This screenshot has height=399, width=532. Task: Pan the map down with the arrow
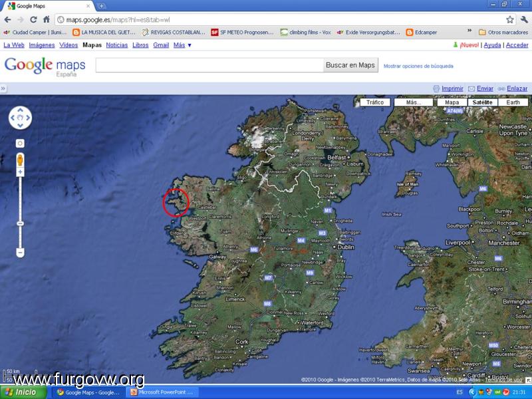coord(20,126)
